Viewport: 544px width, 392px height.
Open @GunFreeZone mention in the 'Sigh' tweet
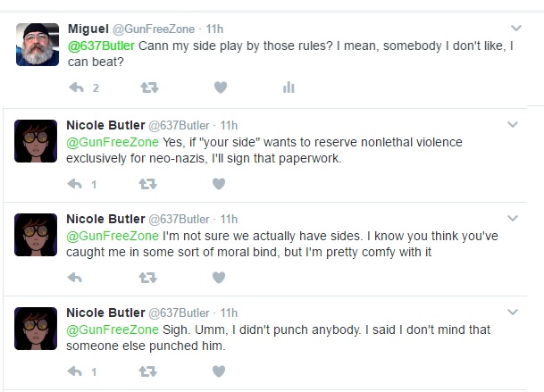tap(113, 329)
